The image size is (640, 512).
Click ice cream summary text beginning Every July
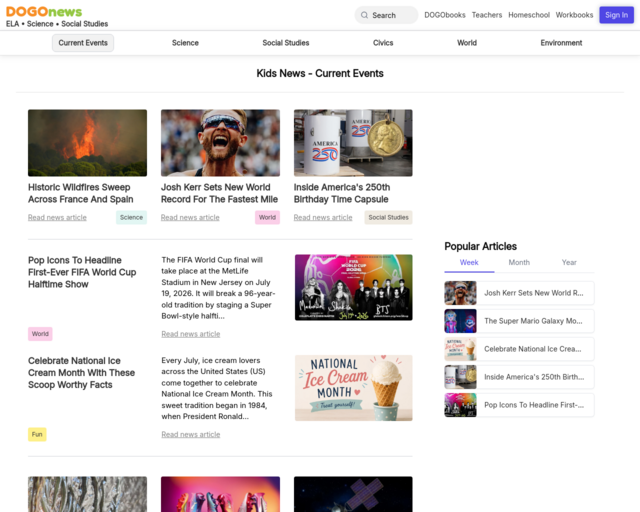[x=217, y=388]
